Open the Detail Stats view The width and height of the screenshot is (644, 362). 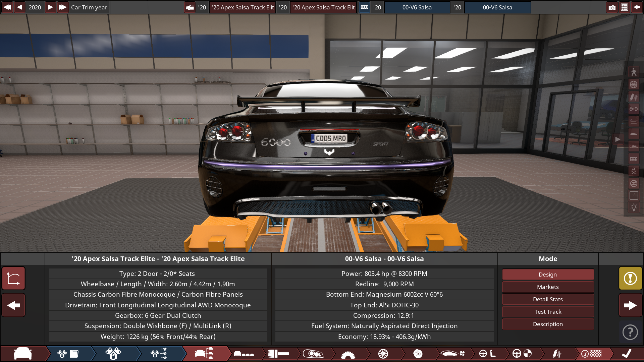point(548,299)
